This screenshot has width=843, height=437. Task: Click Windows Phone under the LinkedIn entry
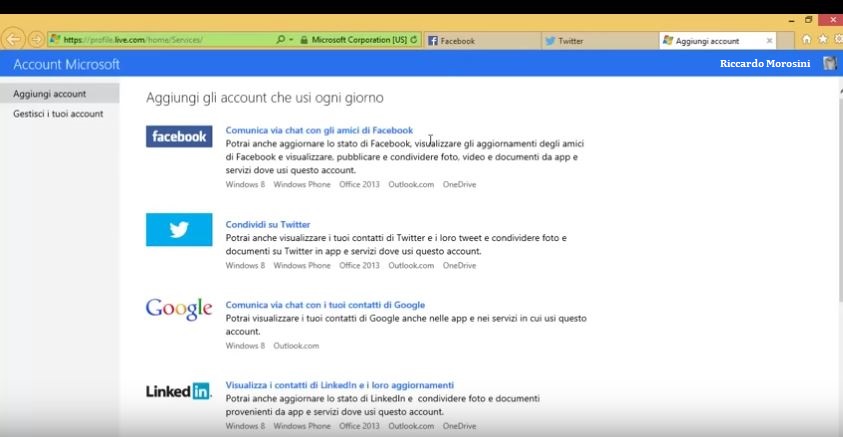click(302, 426)
